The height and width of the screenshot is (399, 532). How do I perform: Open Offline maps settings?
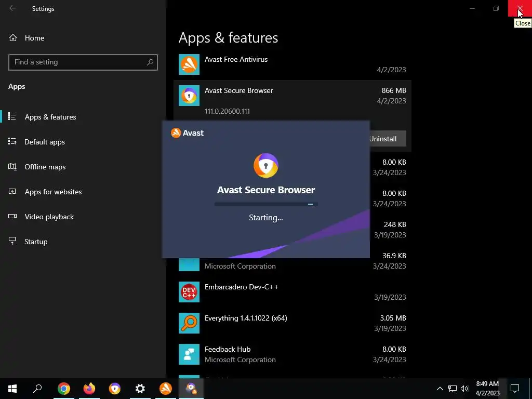[x=83, y=167]
